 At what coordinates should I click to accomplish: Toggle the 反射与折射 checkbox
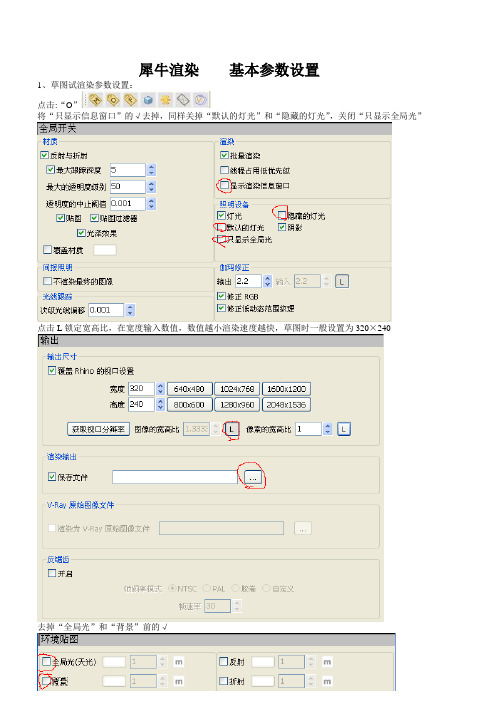[x=44, y=155]
